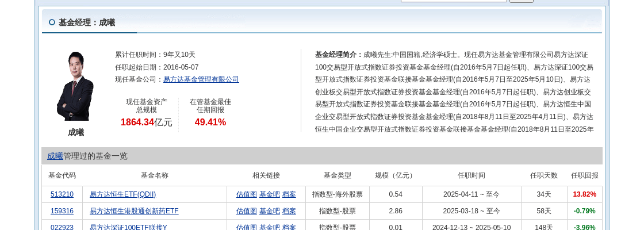This screenshot has height=230, width=644.
Task: Click the 2025-03-18 ~ 至今 tenure cell
Action: point(471,211)
